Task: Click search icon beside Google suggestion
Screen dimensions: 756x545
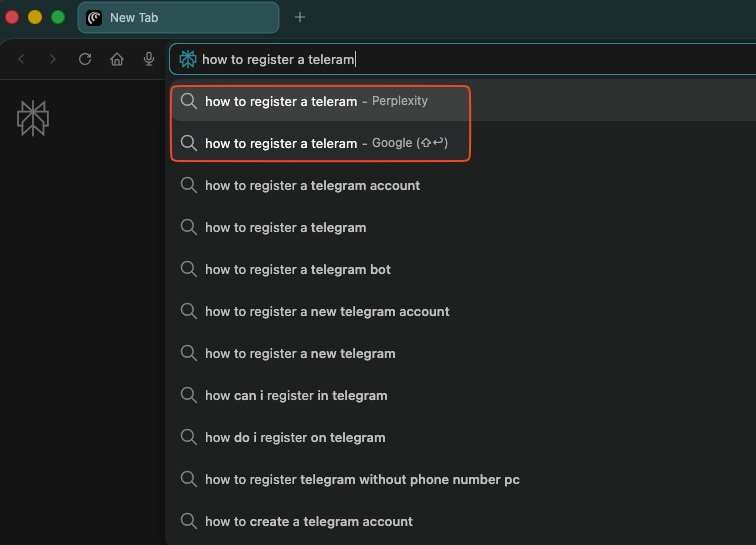Action: tap(189, 143)
